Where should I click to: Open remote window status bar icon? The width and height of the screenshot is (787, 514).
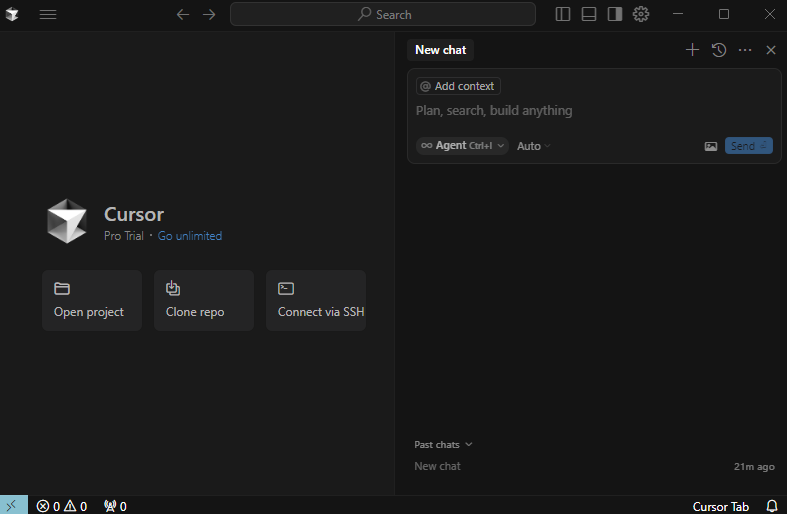(14, 505)
